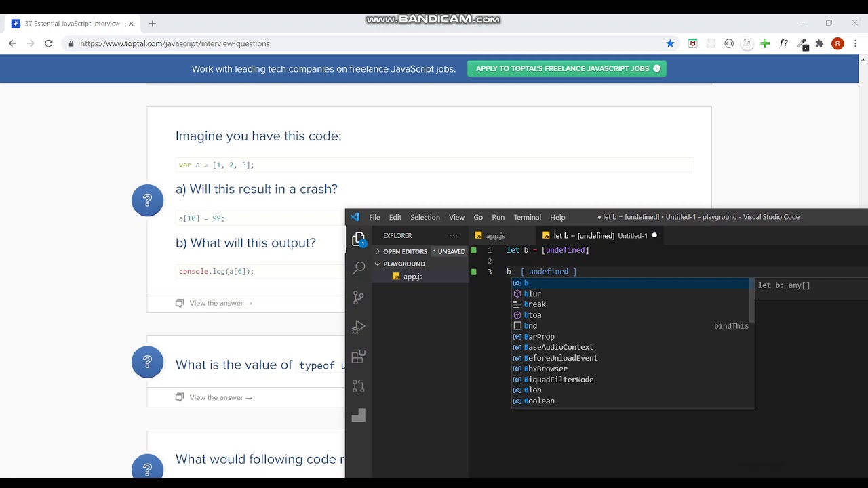Open the File menu in VS Code
The width and height of the screenshot is (868, 488).
click(x=374, y=217)
